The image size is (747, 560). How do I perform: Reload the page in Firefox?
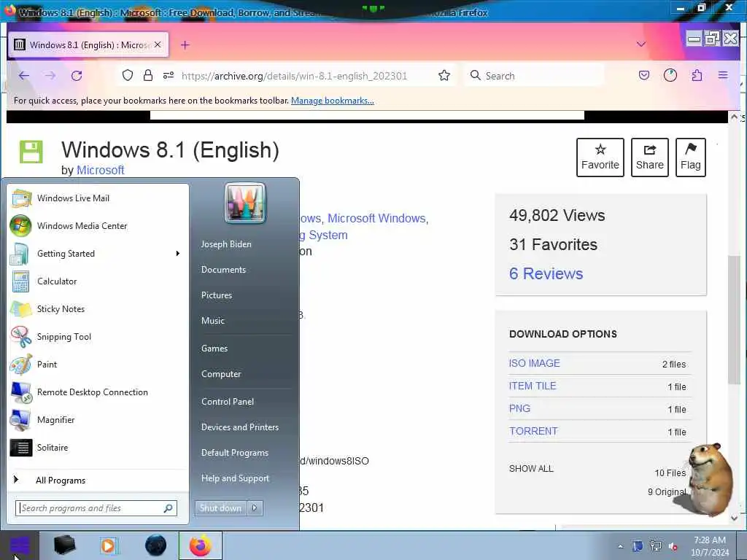click(77, 76)
